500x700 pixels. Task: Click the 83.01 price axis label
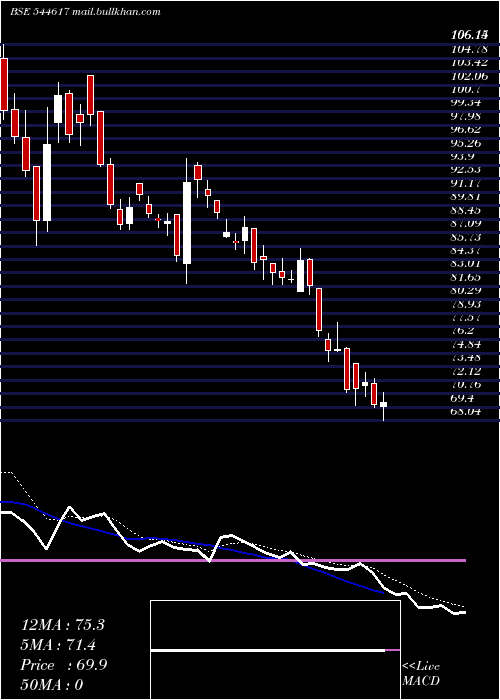pyautogui.click(x=466, y=263)
